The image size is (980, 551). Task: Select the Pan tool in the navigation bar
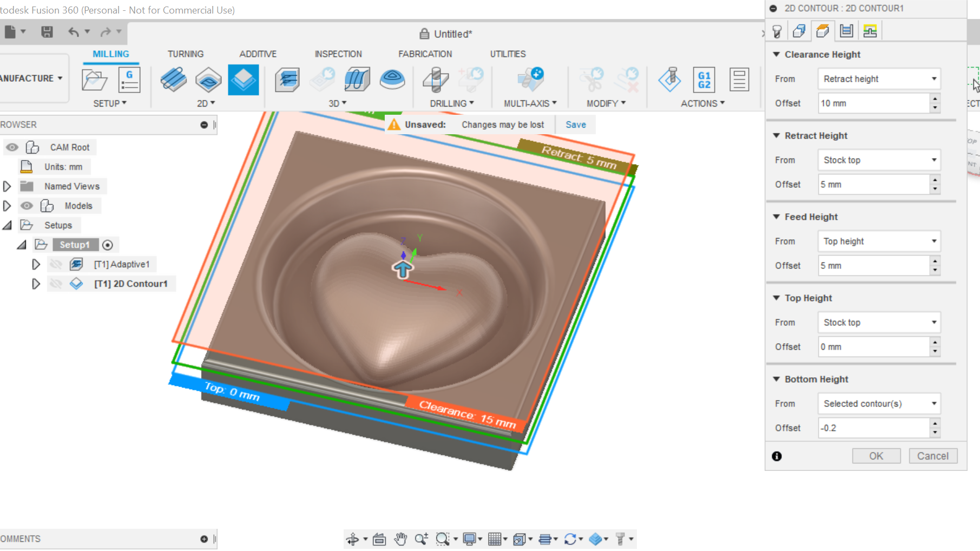point(400,539)
